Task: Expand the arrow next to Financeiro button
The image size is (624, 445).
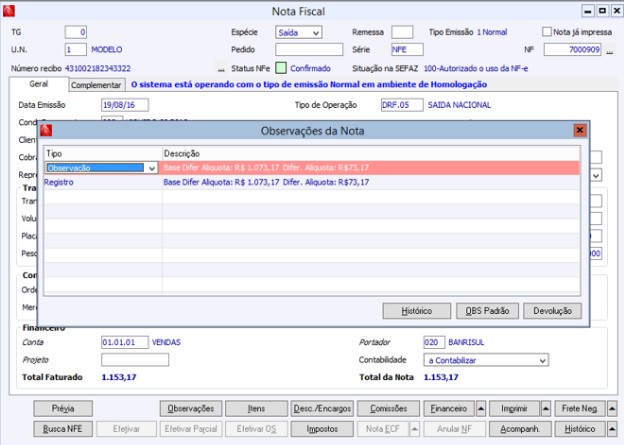Action: (481, 408)
